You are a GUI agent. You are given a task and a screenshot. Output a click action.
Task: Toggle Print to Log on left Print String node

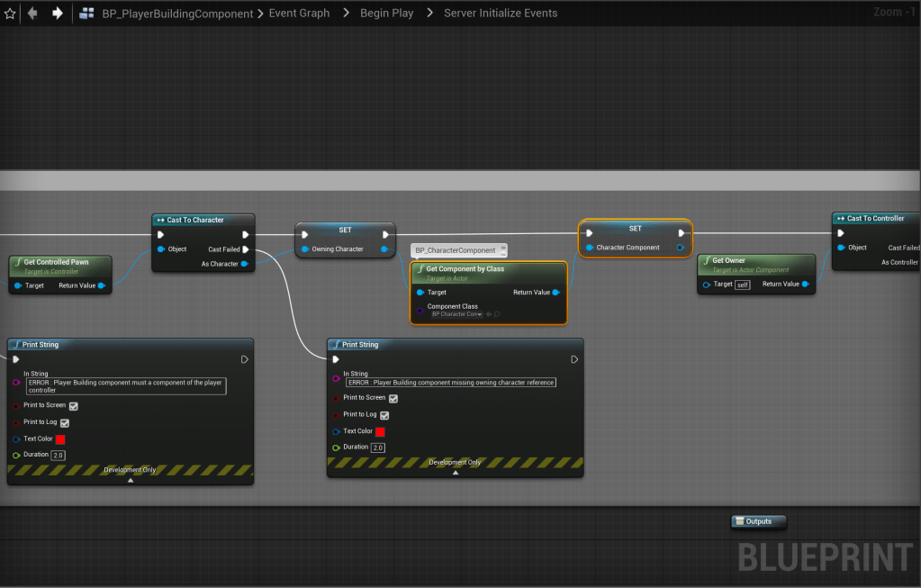pos(65,422)
